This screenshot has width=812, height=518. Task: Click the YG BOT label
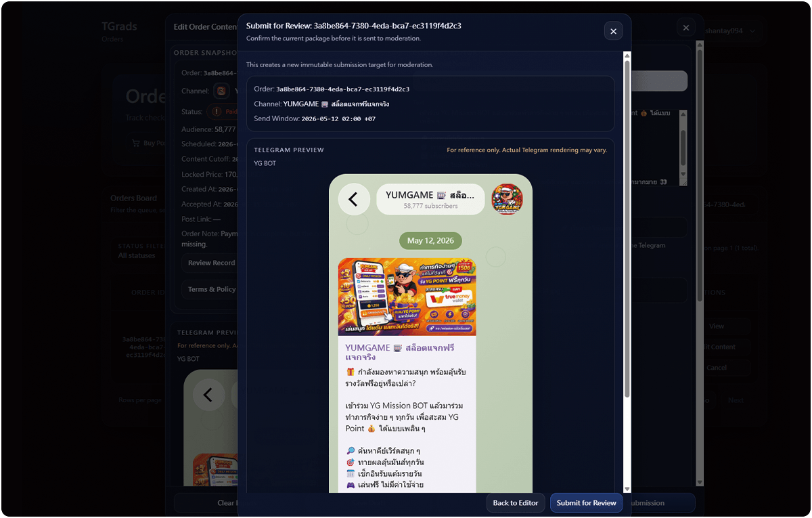click(x=265, y=163)
